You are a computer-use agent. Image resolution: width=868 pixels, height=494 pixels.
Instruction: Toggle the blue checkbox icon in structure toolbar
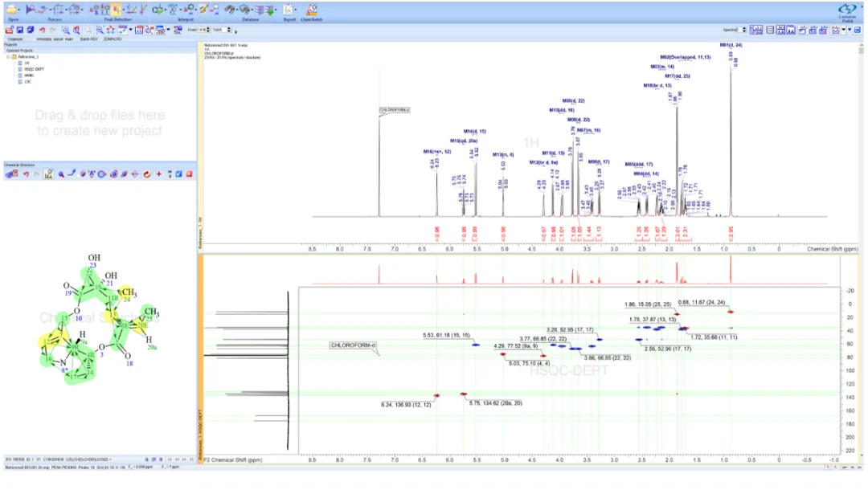coord(178,174)
